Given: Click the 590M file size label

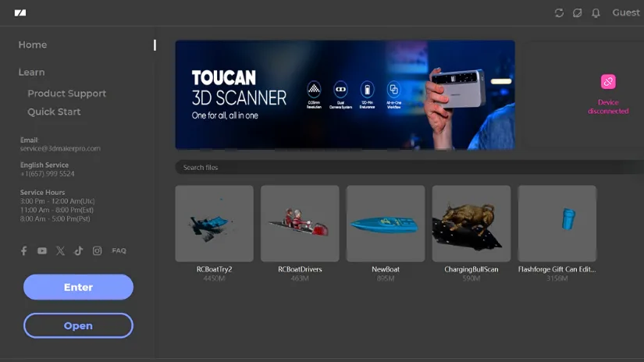Looking at the screenshot, I should click(471, 279).
